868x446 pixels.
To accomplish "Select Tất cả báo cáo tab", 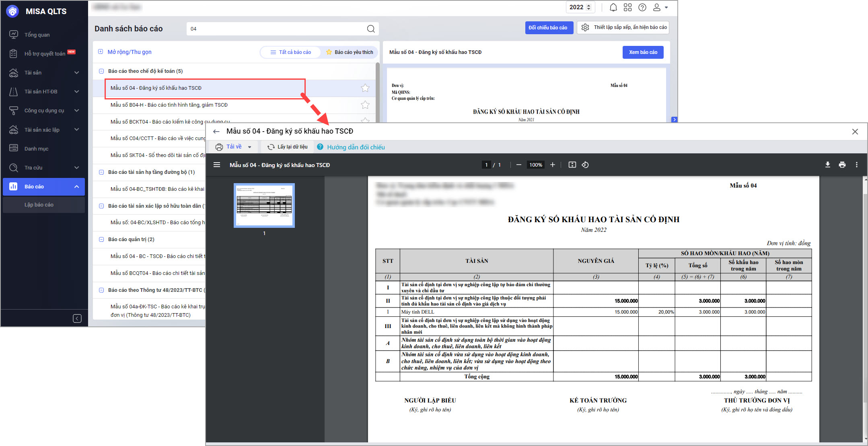I will click(290, 52).
